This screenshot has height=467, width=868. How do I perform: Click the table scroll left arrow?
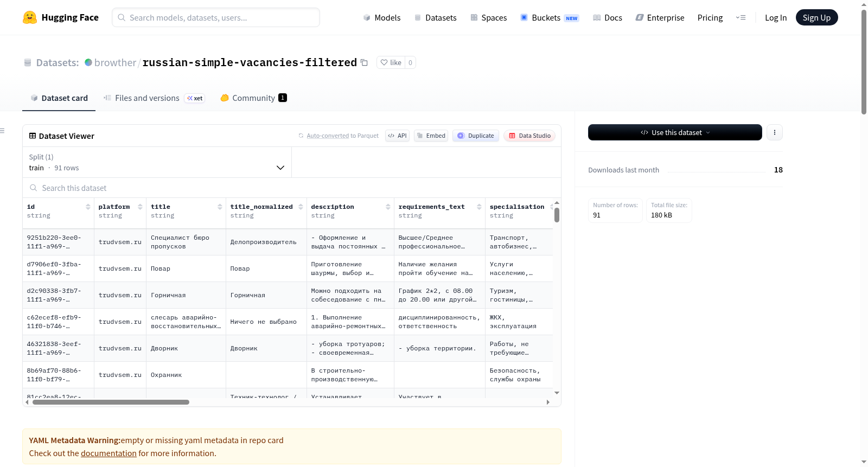27,402
